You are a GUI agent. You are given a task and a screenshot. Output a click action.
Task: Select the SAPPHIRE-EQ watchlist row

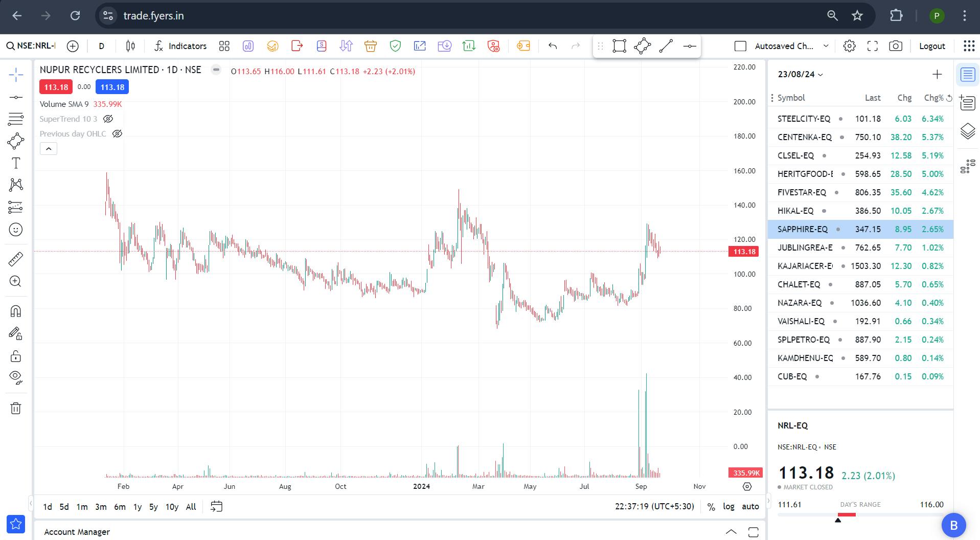click(860, 229)
